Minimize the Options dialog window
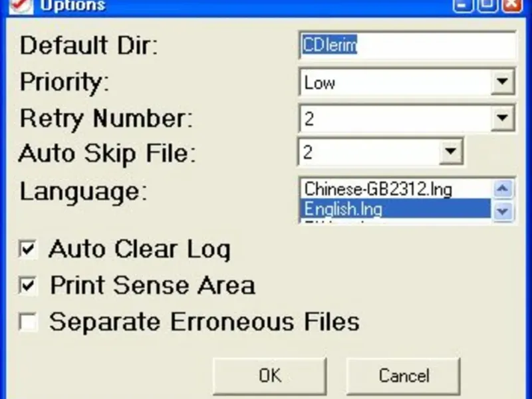532x399 pixels. pyautogui.click(x=463, y=5)
